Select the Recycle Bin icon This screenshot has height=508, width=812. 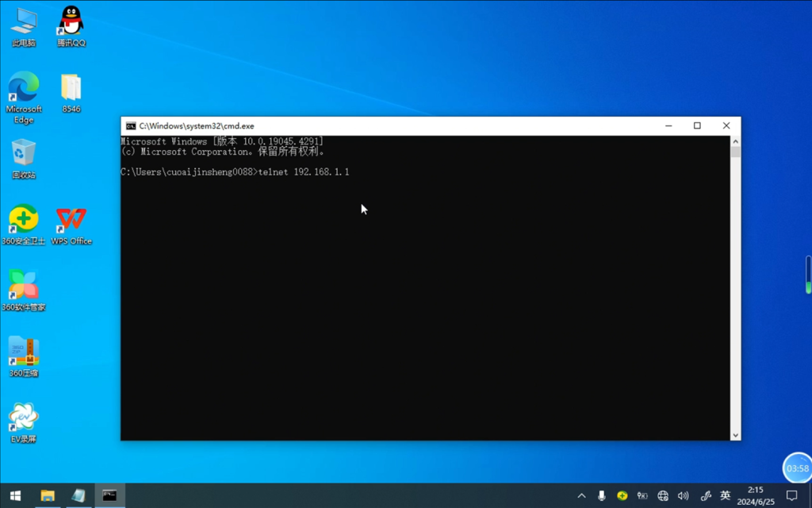(x=24, y=156)
